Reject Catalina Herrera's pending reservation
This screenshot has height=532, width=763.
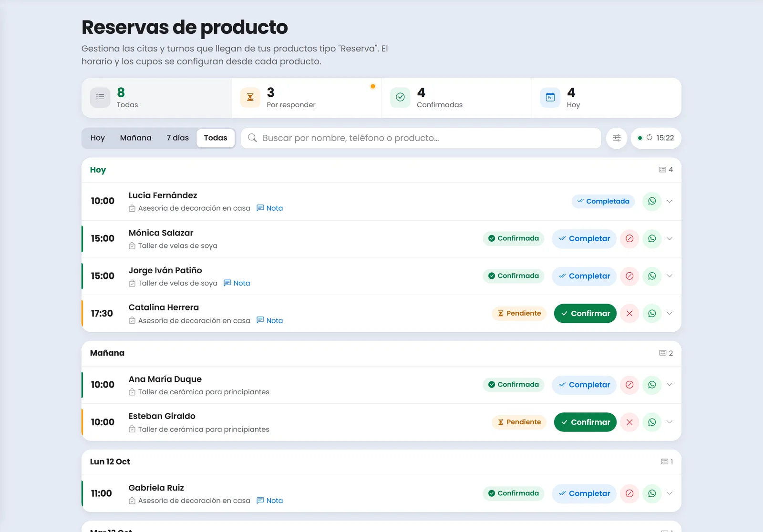pos(629,313)
